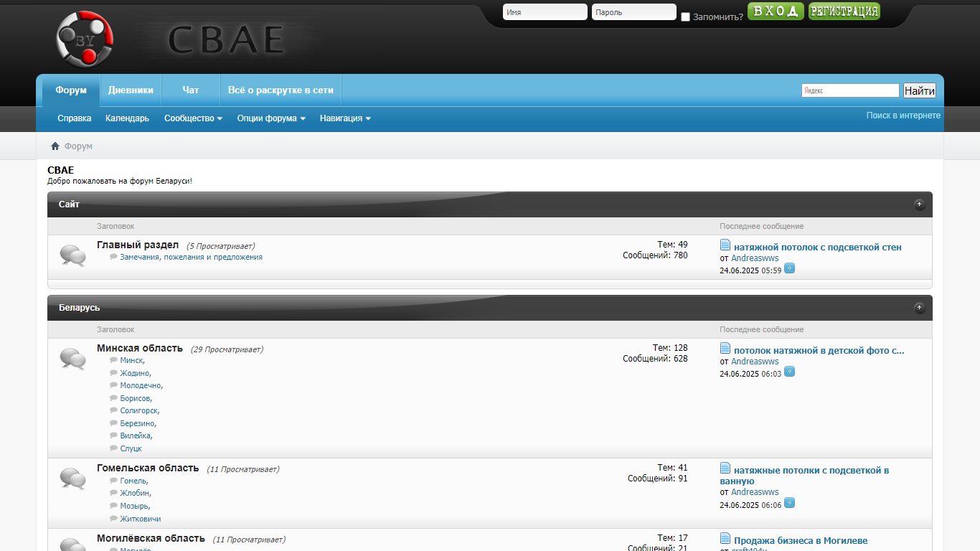The height and width of the screenshot is (551, 980).
Task: Click the Яндекс search field
Action: point(850,90)
